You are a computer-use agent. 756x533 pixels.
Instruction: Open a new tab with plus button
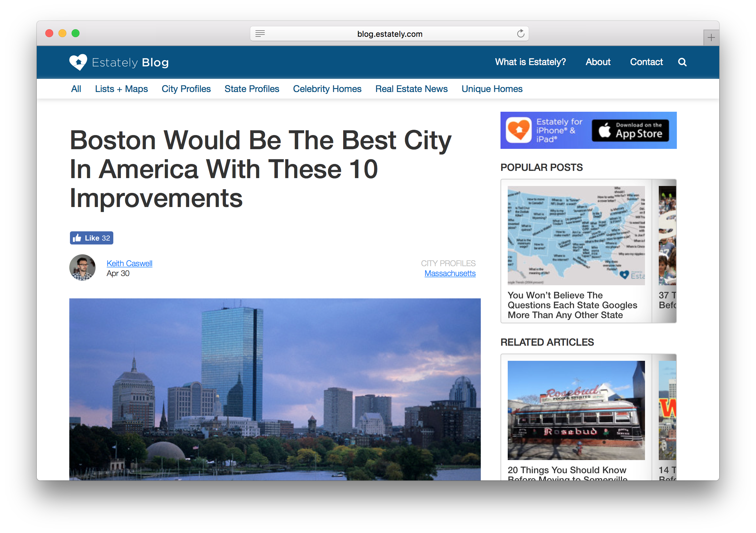pos(711,37)
